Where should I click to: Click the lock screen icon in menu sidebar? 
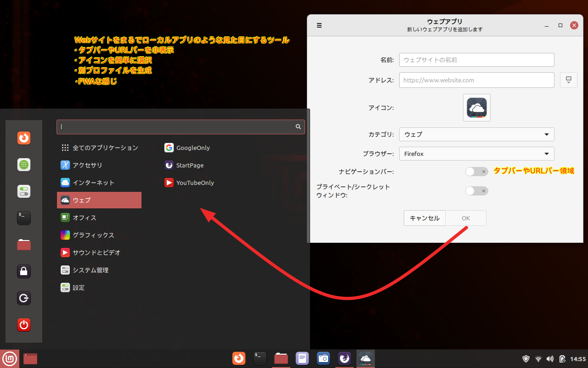click(24, 271)
